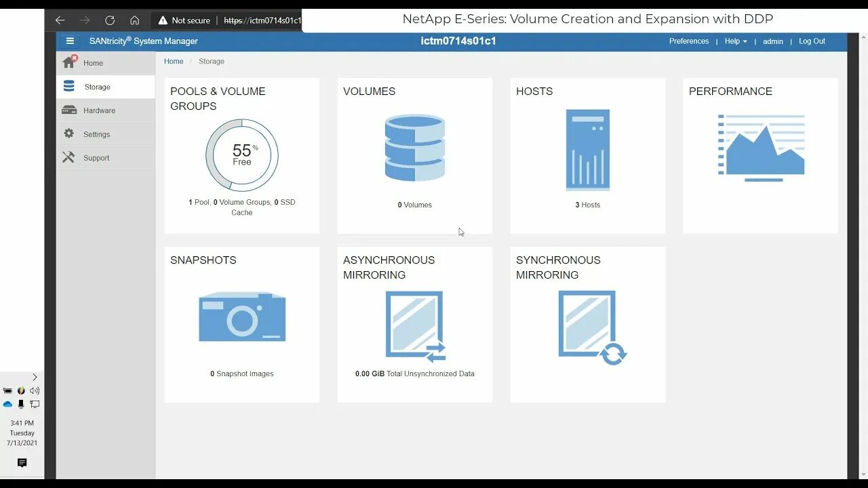Click the Storage cylinder icon in sidebar

tap(68, 86)
